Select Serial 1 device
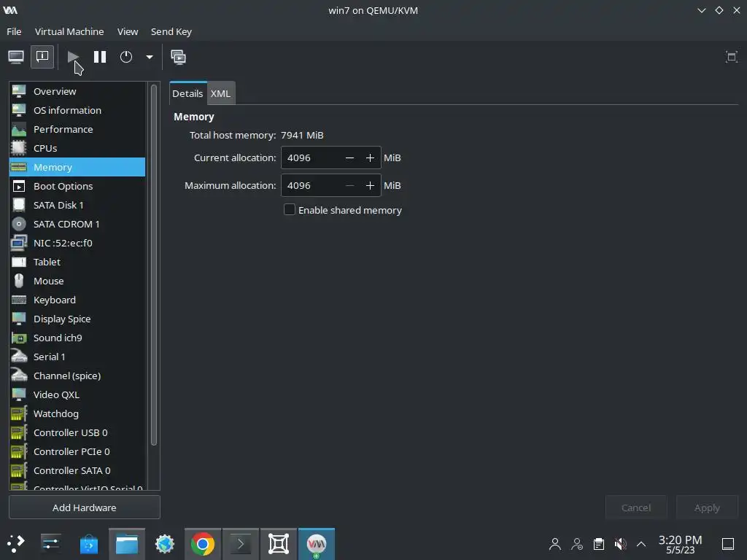The width and height of the screenshot is (747, 560). pos(77,357)
